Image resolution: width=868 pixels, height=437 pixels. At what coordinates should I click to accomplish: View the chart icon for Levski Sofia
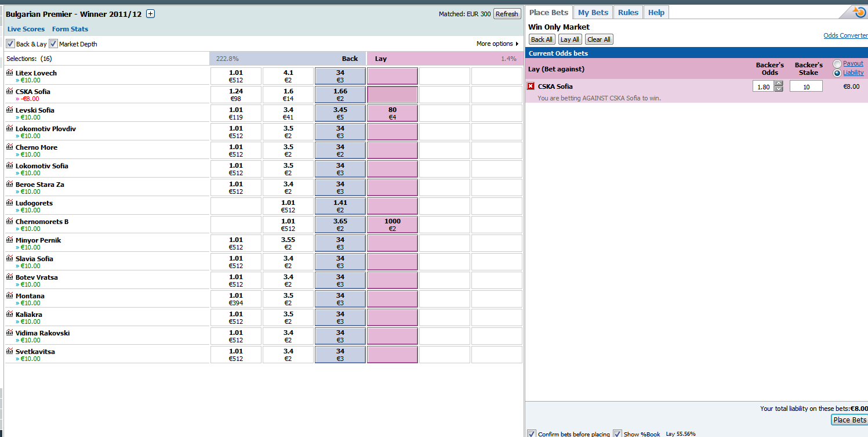click(9, 110)
